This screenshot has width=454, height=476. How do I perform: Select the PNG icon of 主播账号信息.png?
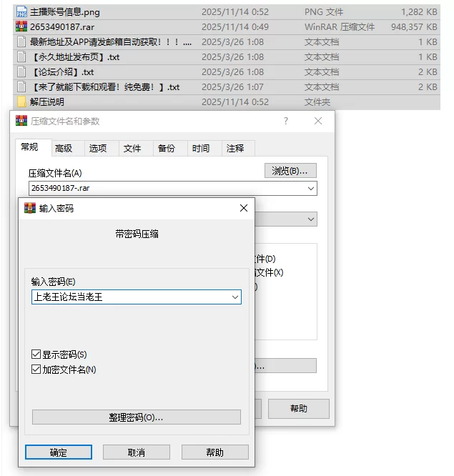[x=21, y=12]
